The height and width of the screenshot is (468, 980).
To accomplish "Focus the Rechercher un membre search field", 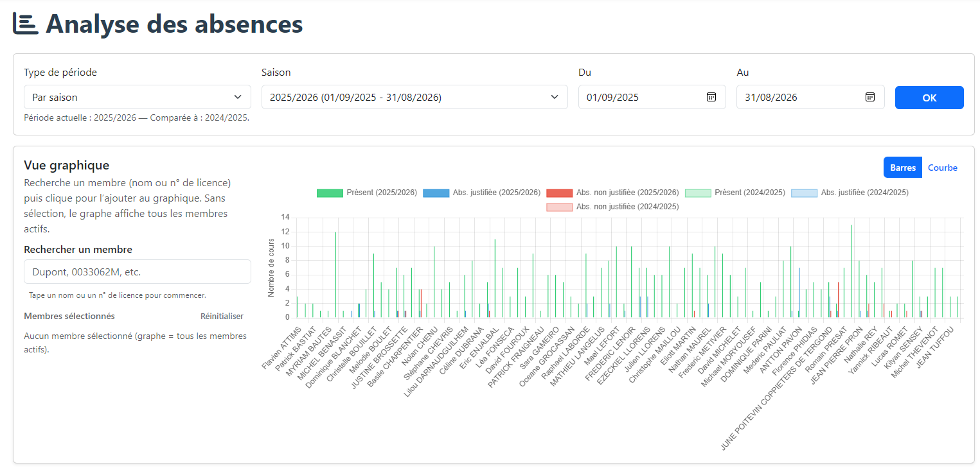I will 137,272.
